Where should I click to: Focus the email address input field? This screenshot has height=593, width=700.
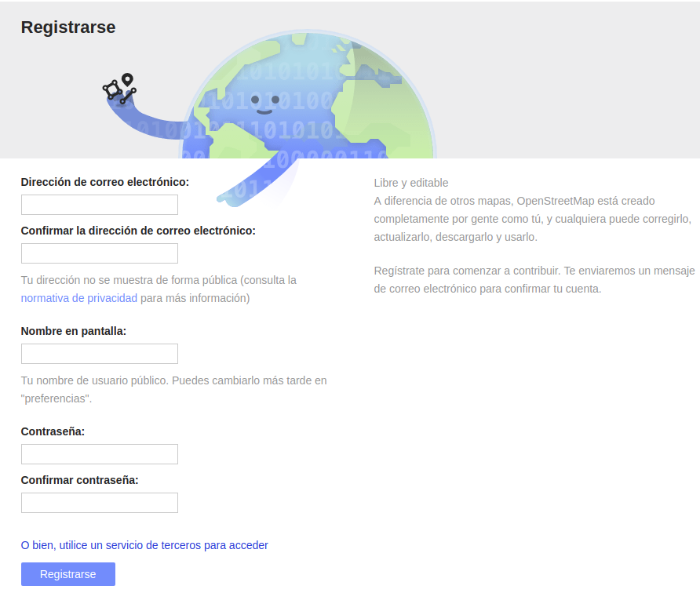(100, 205)
